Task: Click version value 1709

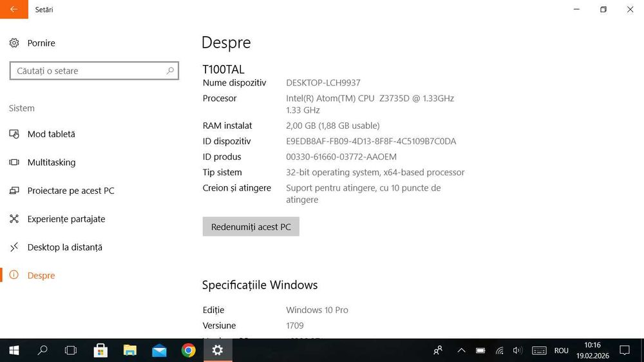Action: coord(295,325)
